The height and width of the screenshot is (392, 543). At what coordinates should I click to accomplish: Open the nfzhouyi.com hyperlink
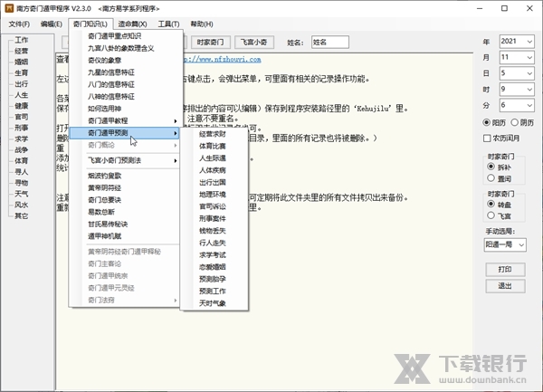coord(222,60)
